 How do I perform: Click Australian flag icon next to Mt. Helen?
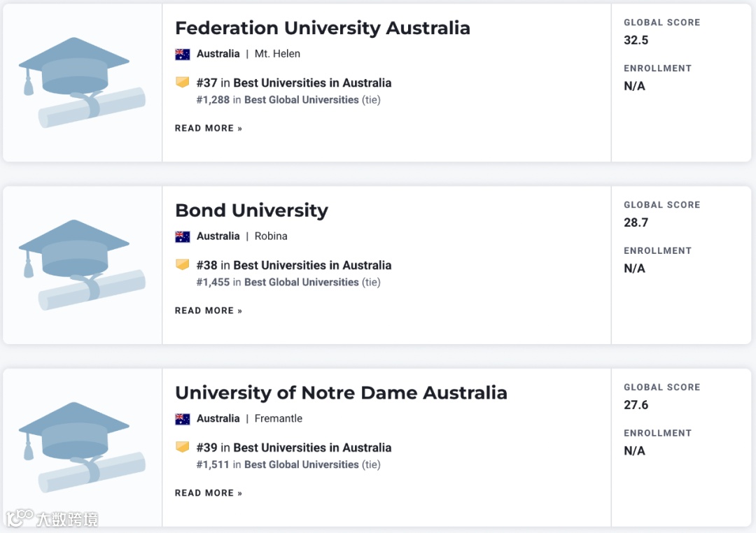tap(183, 54)
